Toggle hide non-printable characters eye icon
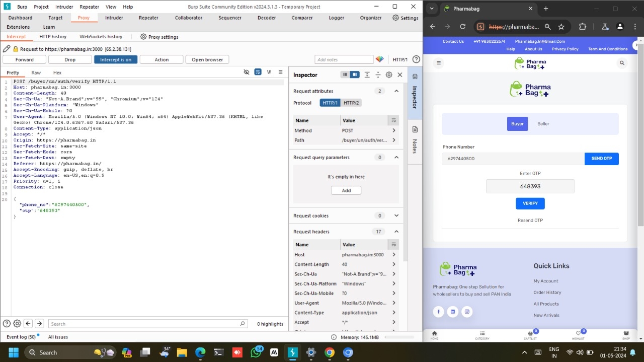644x362 pixels. (247, 72)
